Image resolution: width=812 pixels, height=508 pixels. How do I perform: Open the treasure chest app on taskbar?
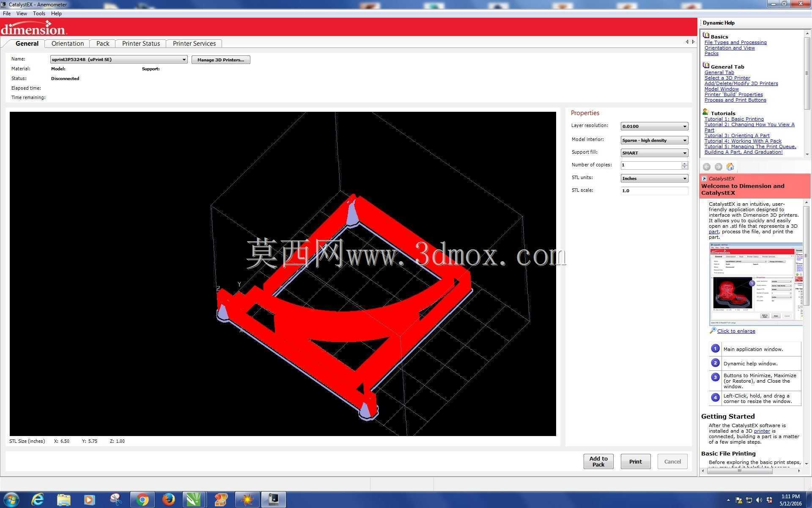point(221,500)
